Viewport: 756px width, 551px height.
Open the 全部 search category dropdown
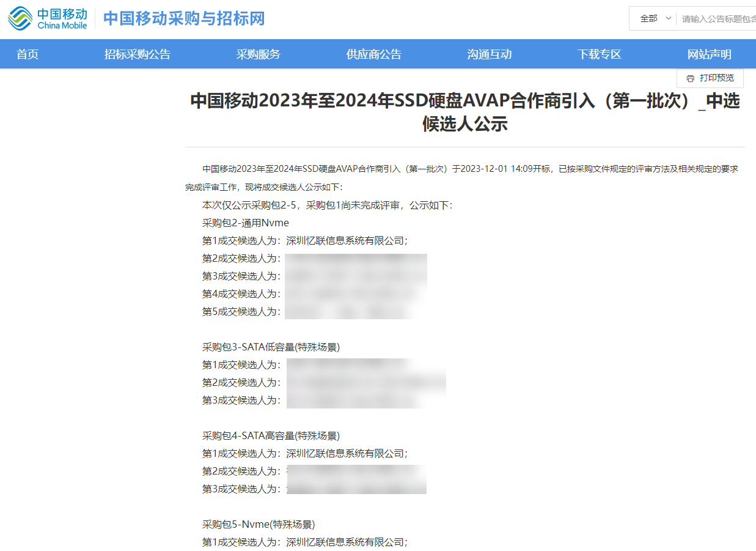click(651, 18)
